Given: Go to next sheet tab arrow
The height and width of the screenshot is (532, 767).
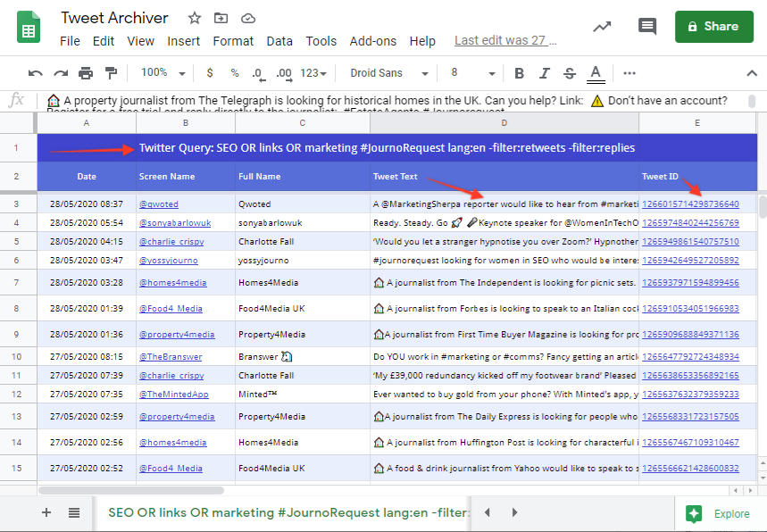Looking at the screenshot, I should [514, 512].
